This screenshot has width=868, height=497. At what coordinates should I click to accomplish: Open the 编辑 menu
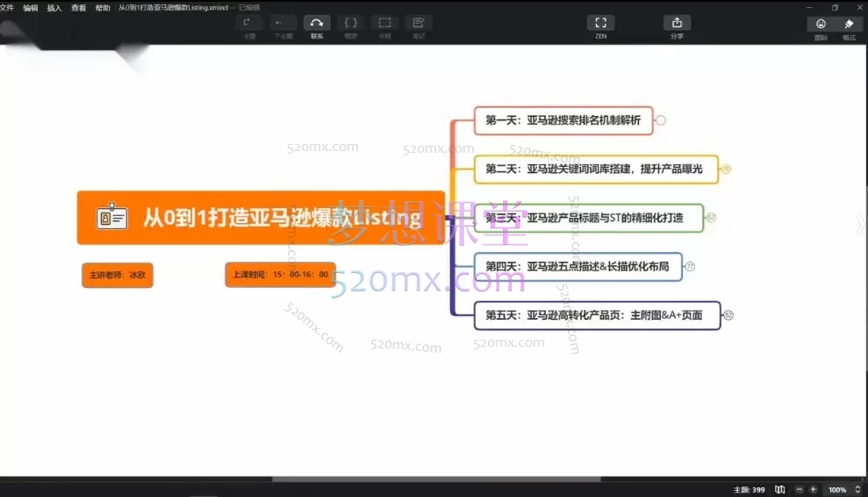point(31,8)
